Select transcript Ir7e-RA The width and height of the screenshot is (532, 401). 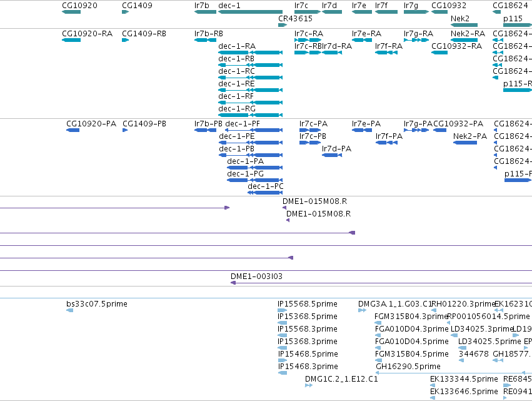click(x=362, y=40)
